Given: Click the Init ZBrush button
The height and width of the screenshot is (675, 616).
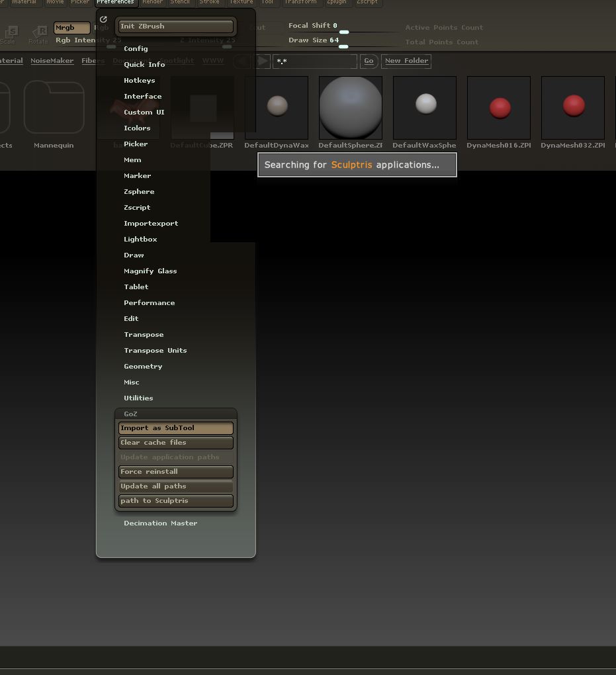Looking at the screenshot, I should coord(175,26).
